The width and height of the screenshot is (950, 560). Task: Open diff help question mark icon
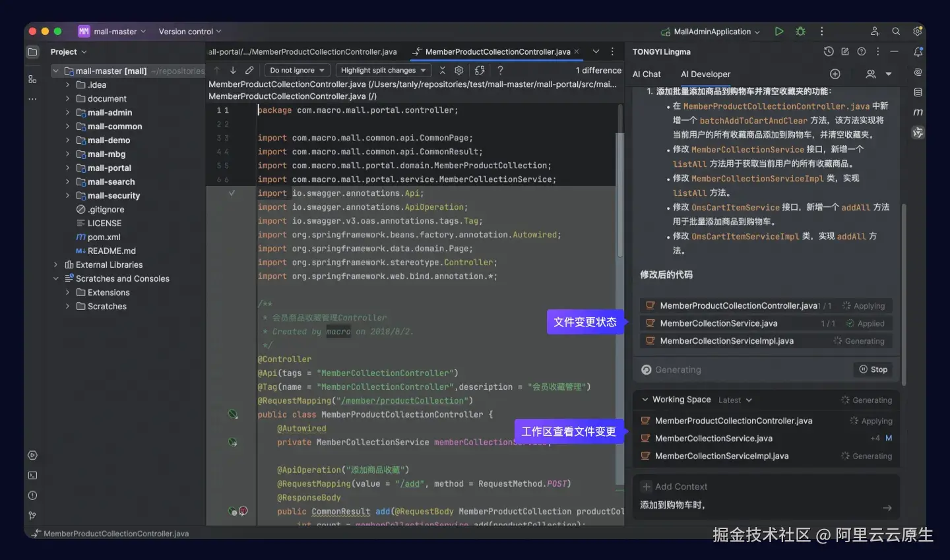pos(500,70)
